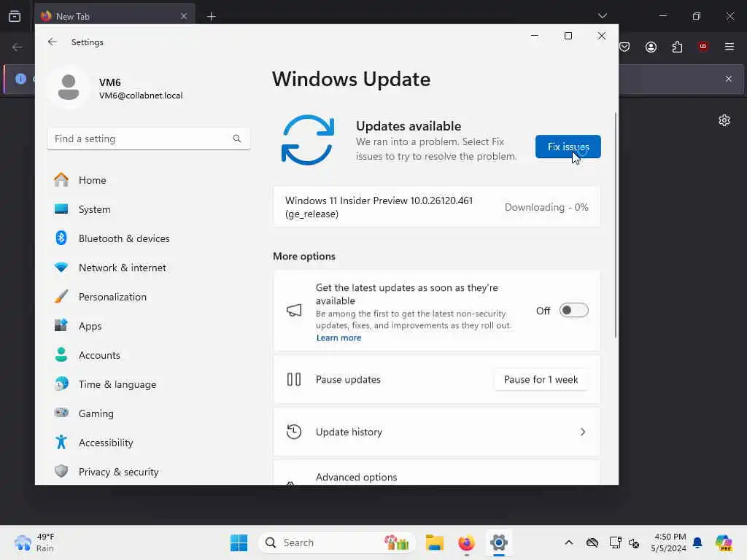Toggle Get the latest updates switch
The height and width of the screenshot is (560, 747).
click(573, 311)
